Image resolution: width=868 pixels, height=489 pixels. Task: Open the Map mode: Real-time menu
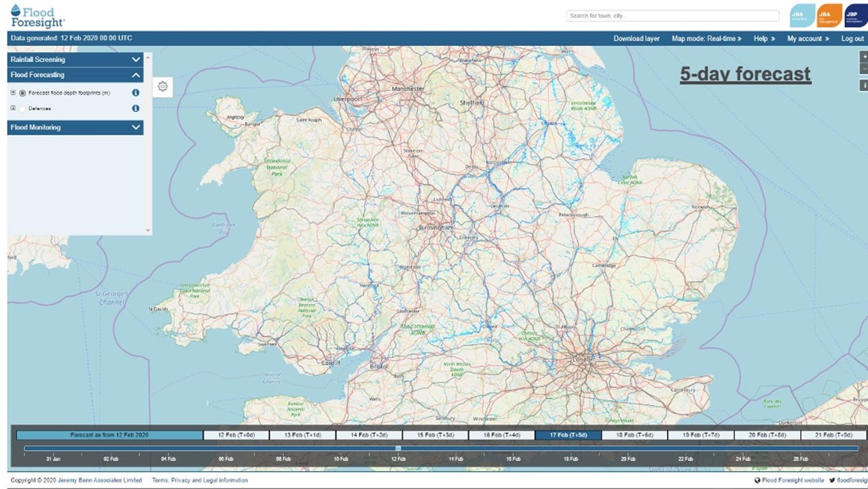pos(706,39)
